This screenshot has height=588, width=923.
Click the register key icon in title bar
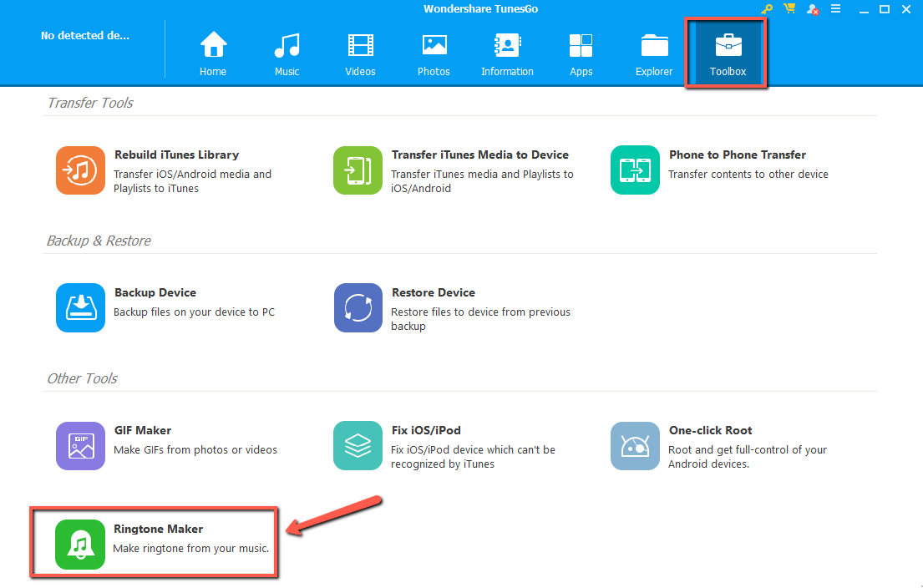point(767,9)
